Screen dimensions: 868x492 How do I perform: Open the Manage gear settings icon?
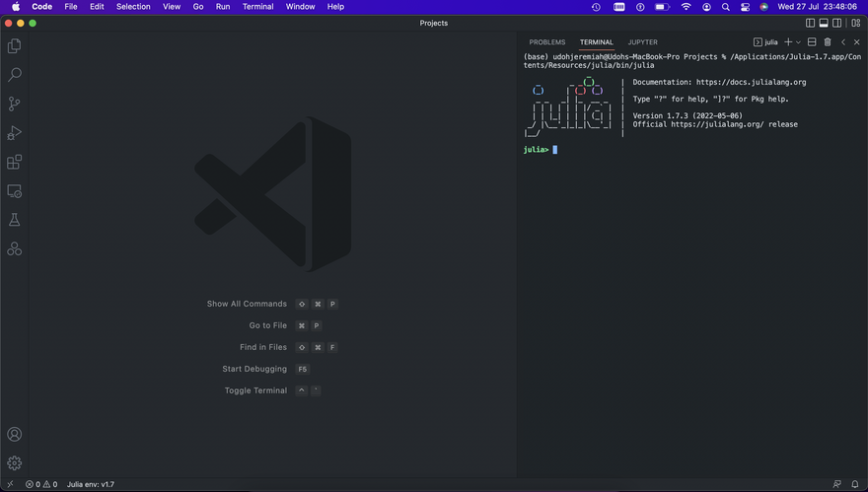pos(15,462)
